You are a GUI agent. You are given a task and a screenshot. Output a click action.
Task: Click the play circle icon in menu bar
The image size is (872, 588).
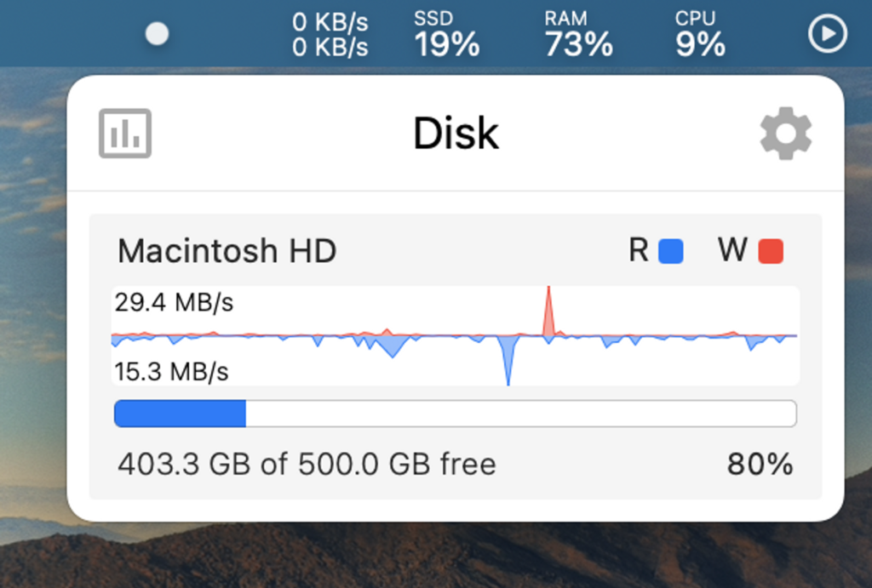pyautogui.click(x=827, y=35)
